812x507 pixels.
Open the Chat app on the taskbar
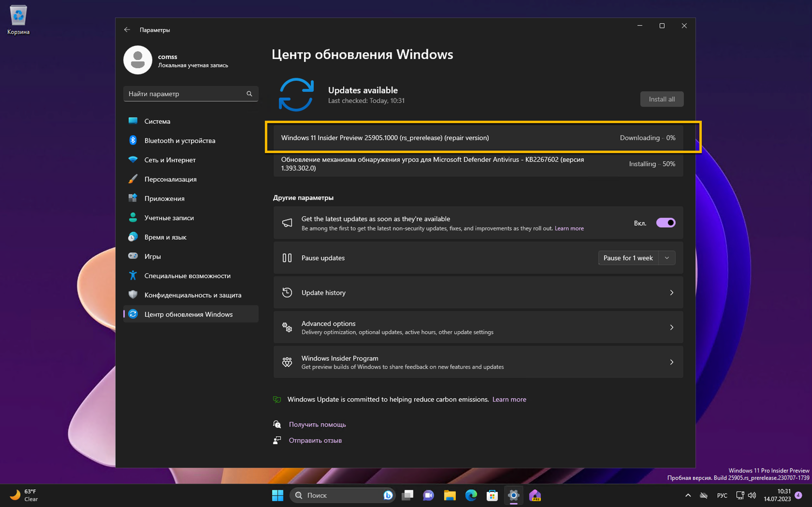pyautogui.click(x=428, y=495)
